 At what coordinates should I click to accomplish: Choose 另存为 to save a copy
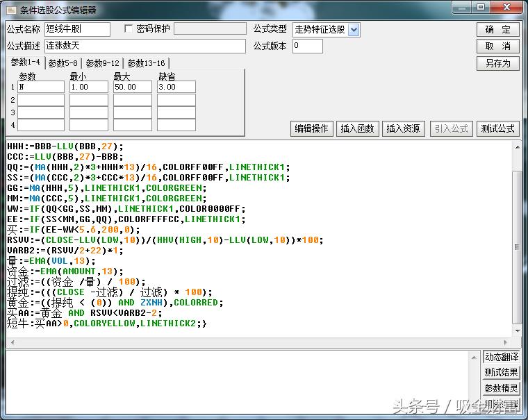[498, 63]
